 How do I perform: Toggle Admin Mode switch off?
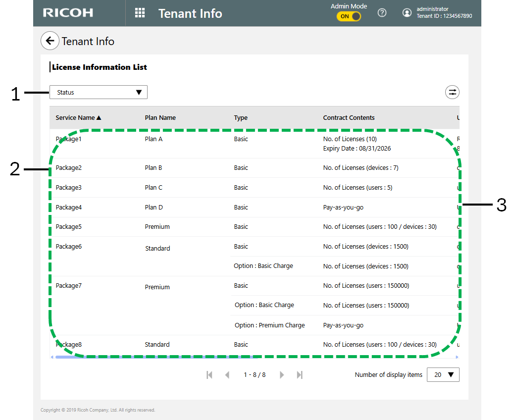tap(349, 16)
